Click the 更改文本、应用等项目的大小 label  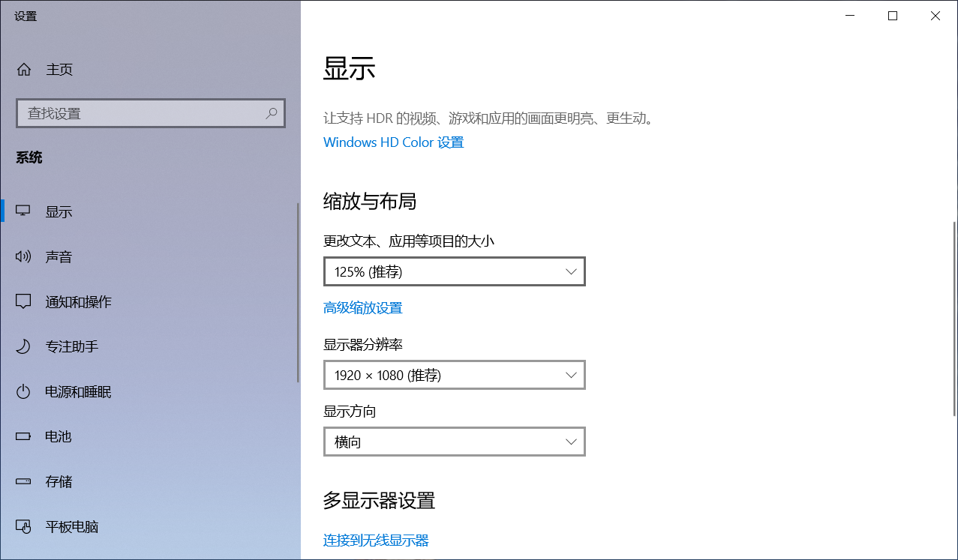(409, 241)
